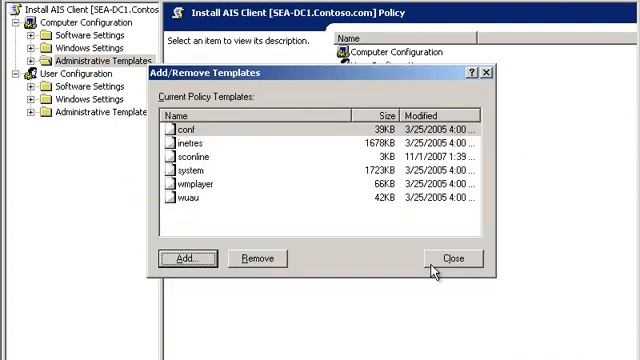Click the Computer Configuration tree icon
This screenshot has width=640, height=360.
pos(31,22)
